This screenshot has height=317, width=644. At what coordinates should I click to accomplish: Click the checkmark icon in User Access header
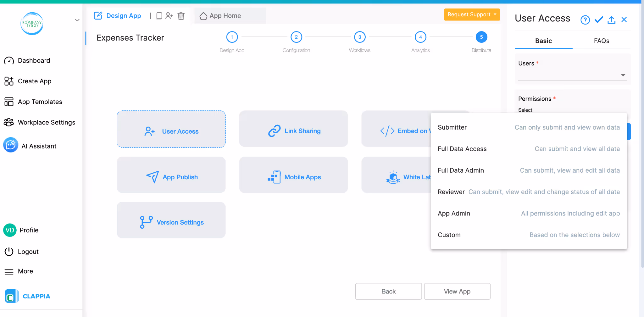coord(599,19)
